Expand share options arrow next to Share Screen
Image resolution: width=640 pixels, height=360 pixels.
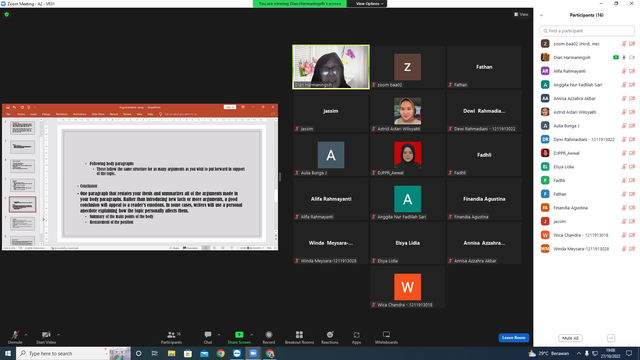[251, 335]
